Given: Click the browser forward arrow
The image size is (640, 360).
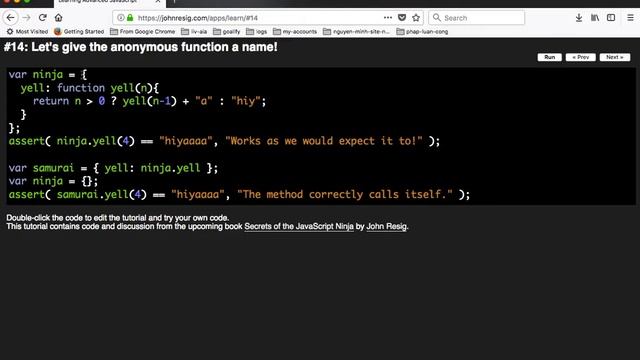Looking at the screenshot, I should coord(27,18).
